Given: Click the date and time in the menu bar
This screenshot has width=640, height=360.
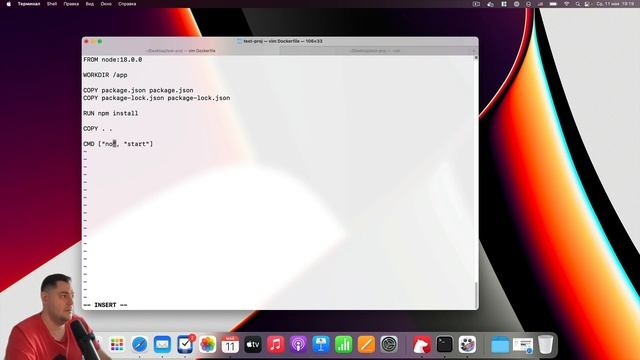Looking at the screenshot, I should tap(615, 4).
